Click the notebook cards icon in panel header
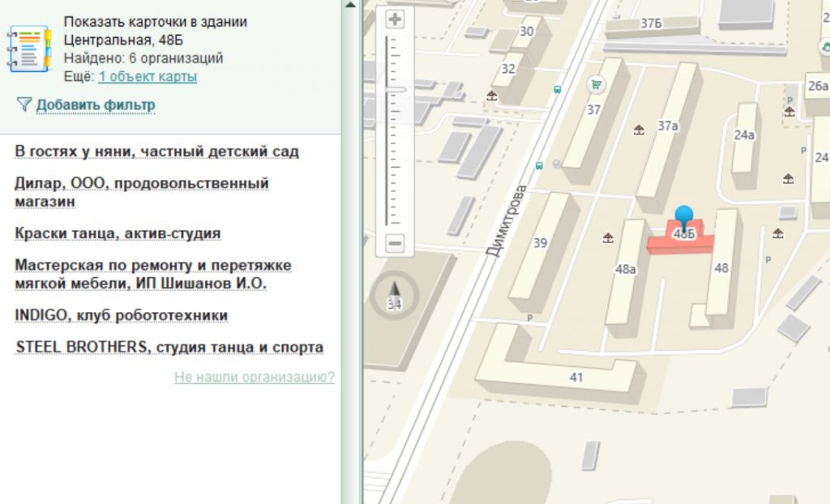Image resolution: width=830 pixels, height=504 pixels. coord(29,50)
